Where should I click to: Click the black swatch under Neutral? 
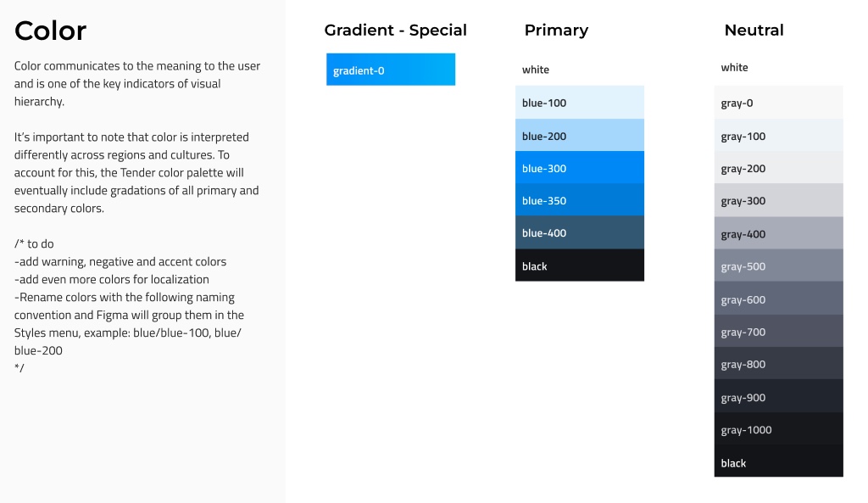click(x=778, y=461)
